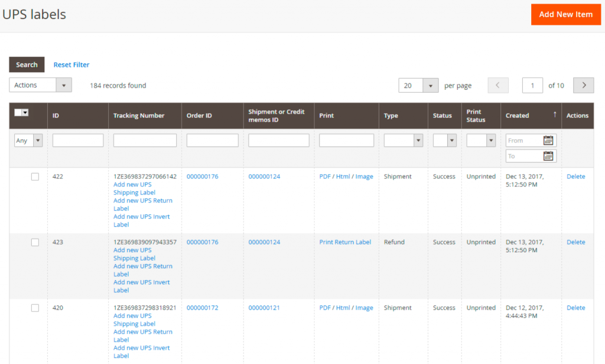Screen dimensions: 605x364
Task: Open the Actions dropdown
Action: click(x=40, y=84)
